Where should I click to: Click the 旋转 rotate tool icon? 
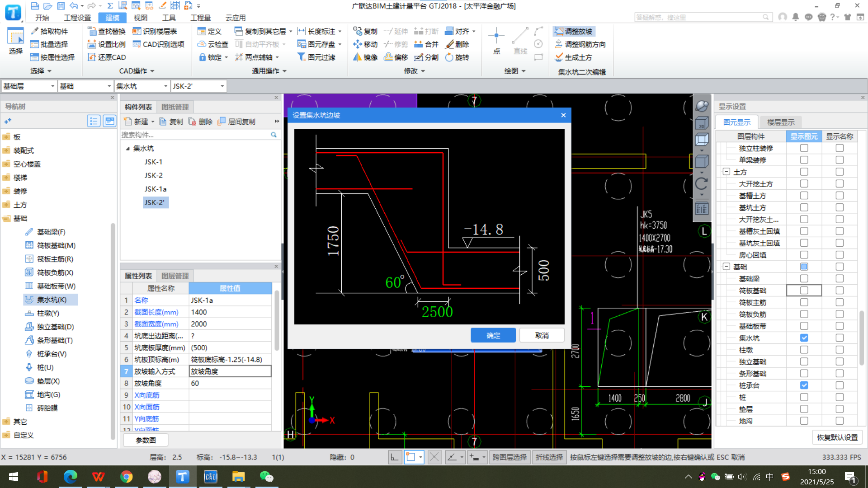pyautogui.click(x=449, y=57)
